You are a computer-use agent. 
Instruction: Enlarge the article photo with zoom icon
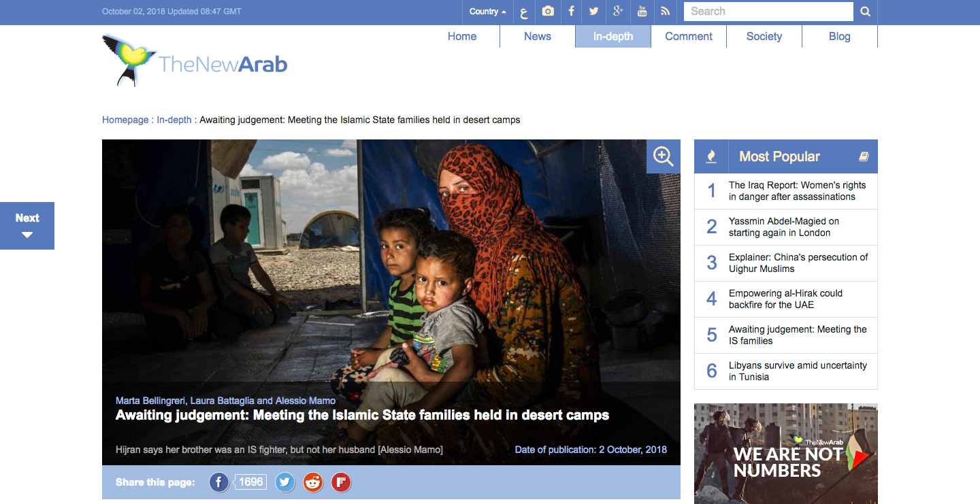pos(663,156)
